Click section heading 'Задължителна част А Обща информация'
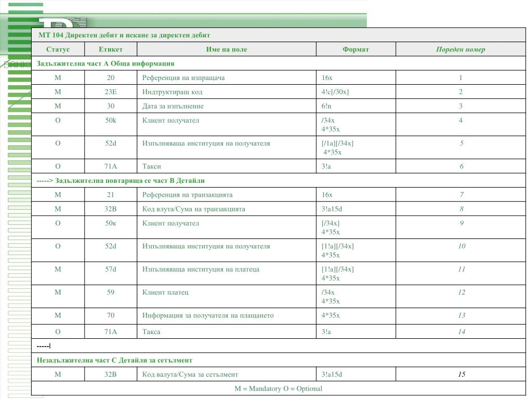 coord(105,64)
